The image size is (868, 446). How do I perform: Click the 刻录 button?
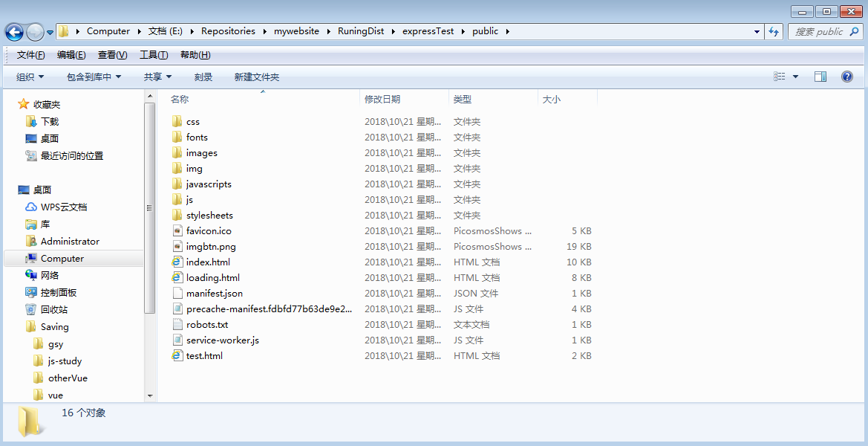coord(203,77)
